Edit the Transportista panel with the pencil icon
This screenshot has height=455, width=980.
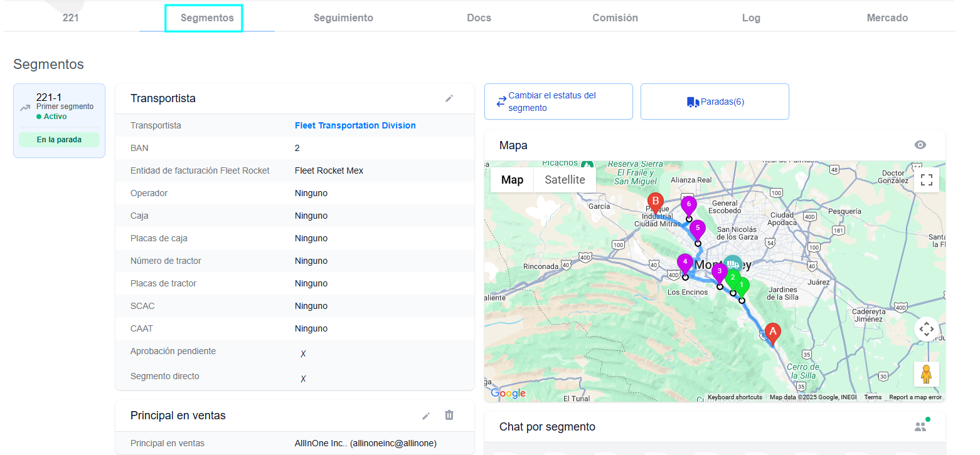[449, 98]
